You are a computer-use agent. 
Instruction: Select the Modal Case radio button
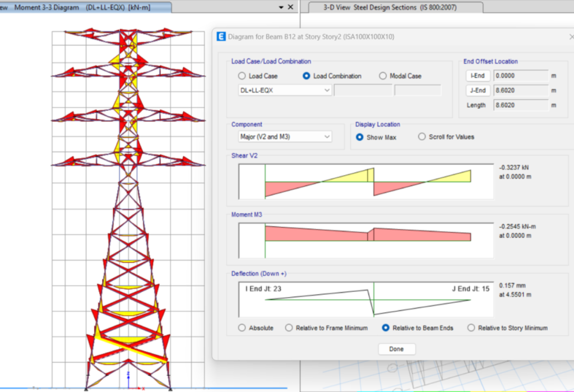383,76
